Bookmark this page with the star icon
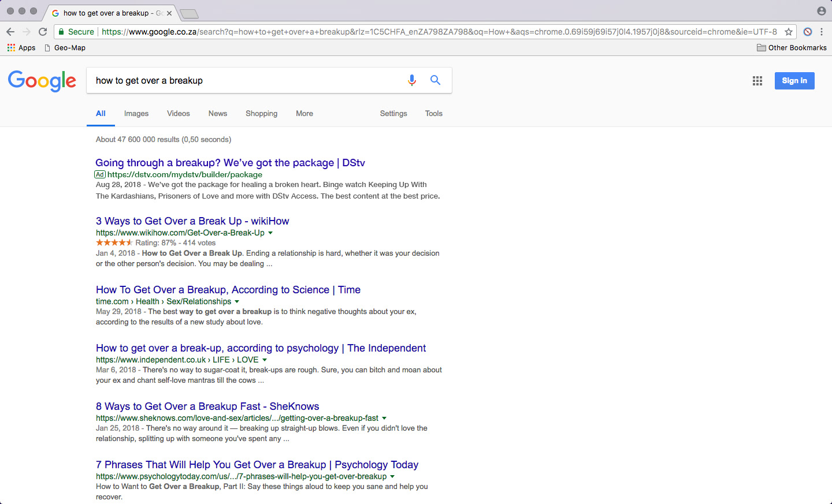The height and width of the screenshot is (504, 832). (x=789, y=32)
